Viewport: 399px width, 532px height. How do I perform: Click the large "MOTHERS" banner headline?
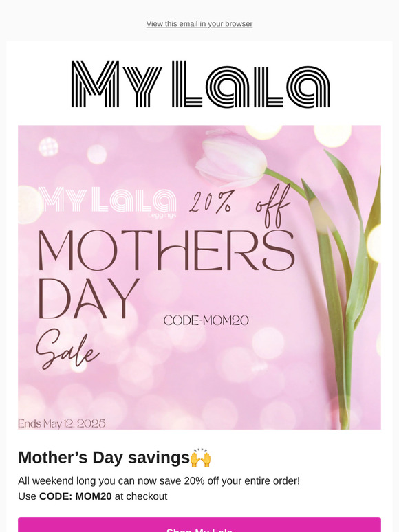coord(166,251)
